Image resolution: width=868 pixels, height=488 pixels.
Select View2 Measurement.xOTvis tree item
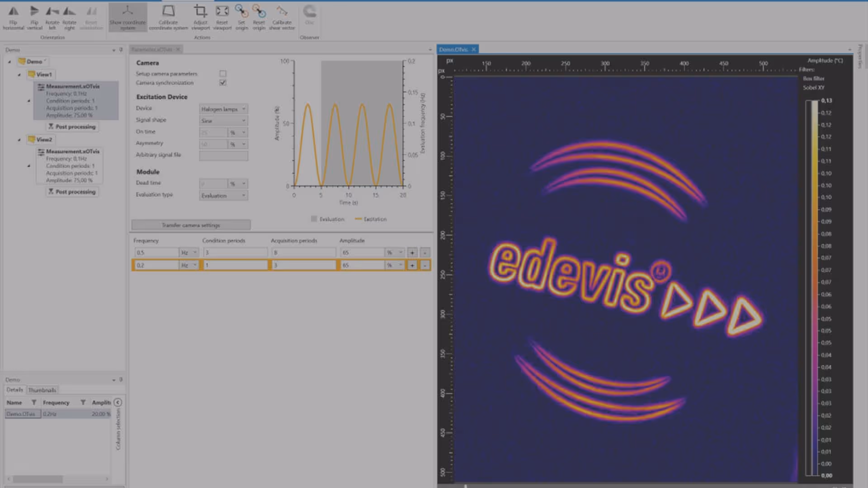coord(70,165)
